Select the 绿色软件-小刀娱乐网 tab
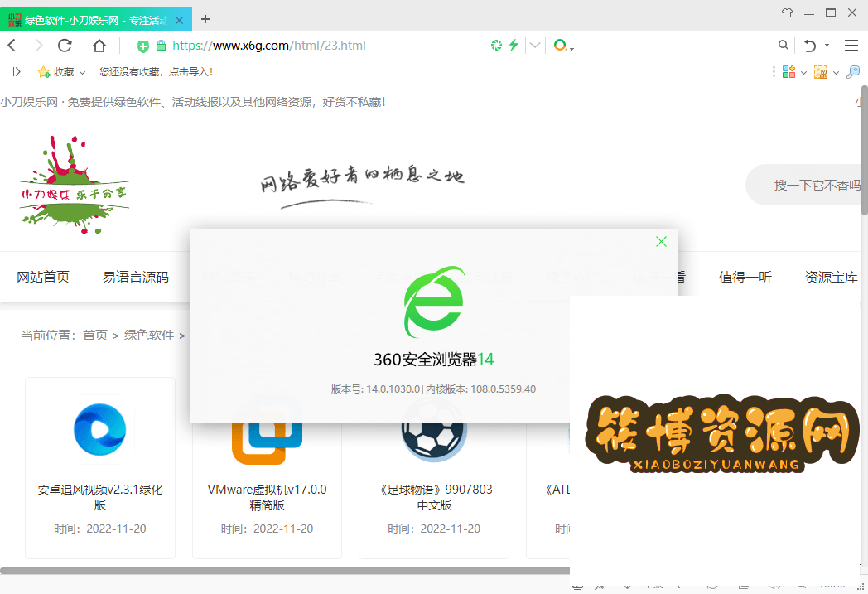 pyautogui.click(x=96, y=20)
